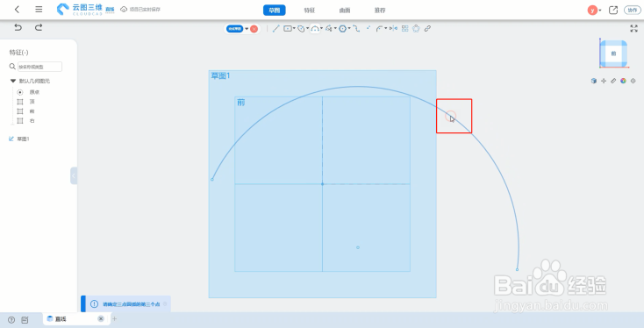644x328 pixels.
Task: Select the polygon sketch tool
Action: [328, 28]
